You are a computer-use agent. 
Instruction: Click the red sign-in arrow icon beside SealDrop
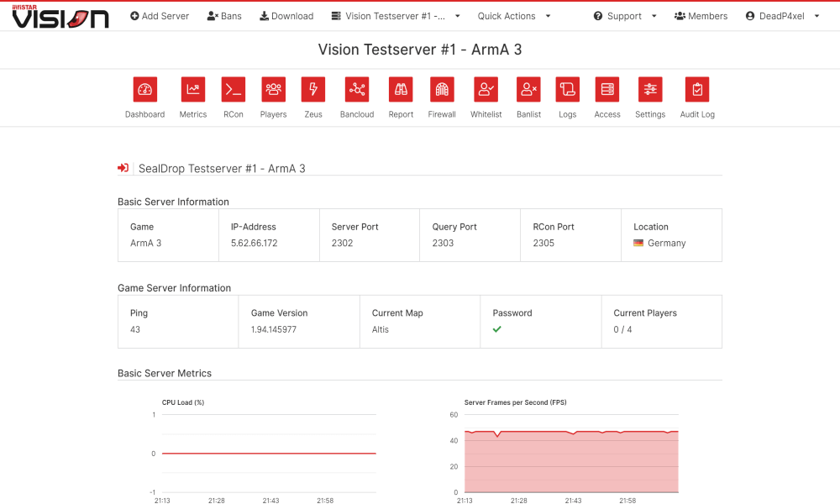(x=123, y=168)
